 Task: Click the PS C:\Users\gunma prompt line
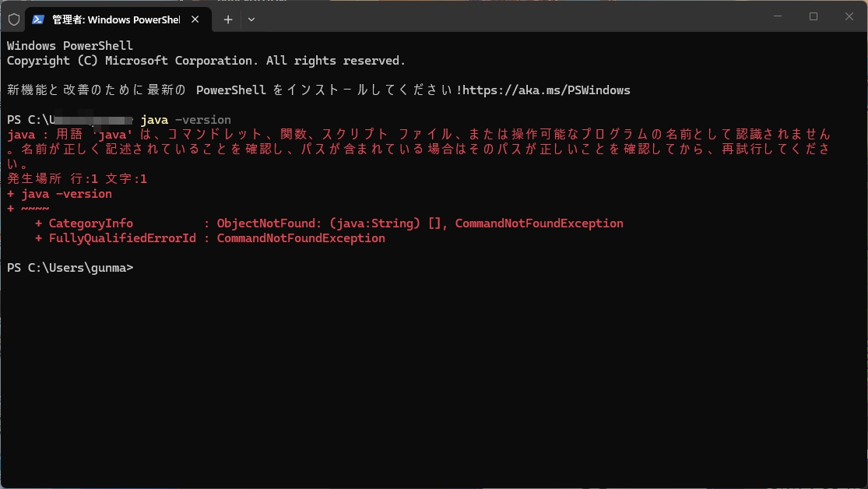click(70, 267)
